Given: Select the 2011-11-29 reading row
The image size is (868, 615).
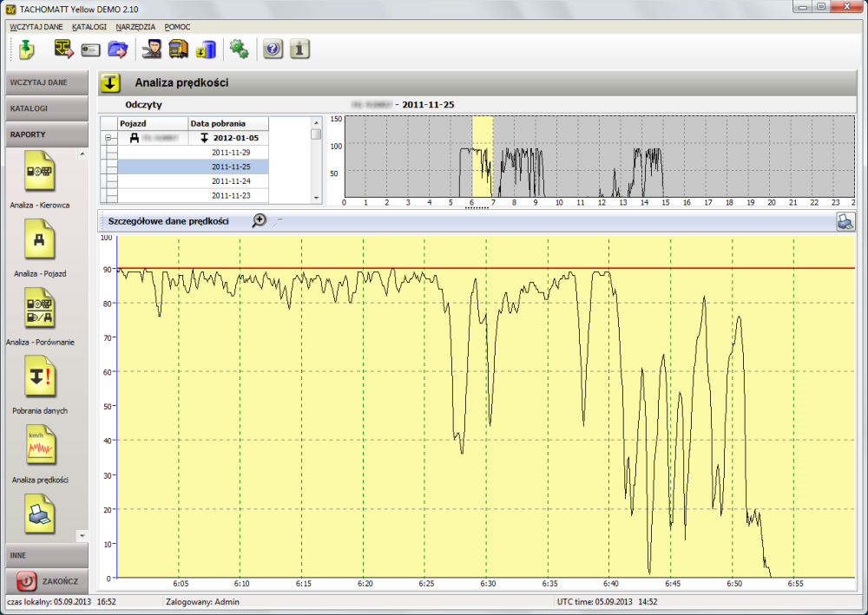Looking at the screenshot, I should (x=231, y=152).
